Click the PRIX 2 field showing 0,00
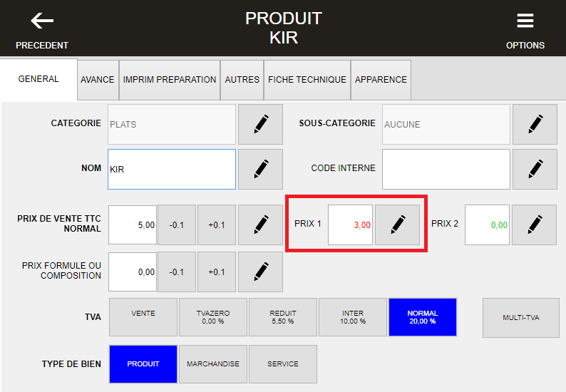Image resolution: width=566 pixels, height=392 pixels. click(487, 225)
